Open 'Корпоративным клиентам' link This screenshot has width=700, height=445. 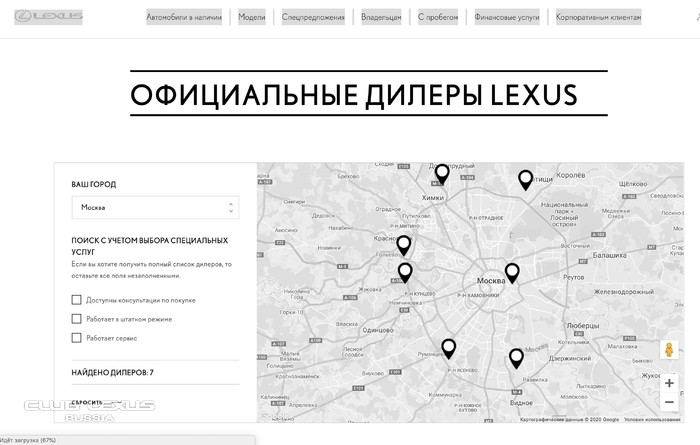point(598,18)
